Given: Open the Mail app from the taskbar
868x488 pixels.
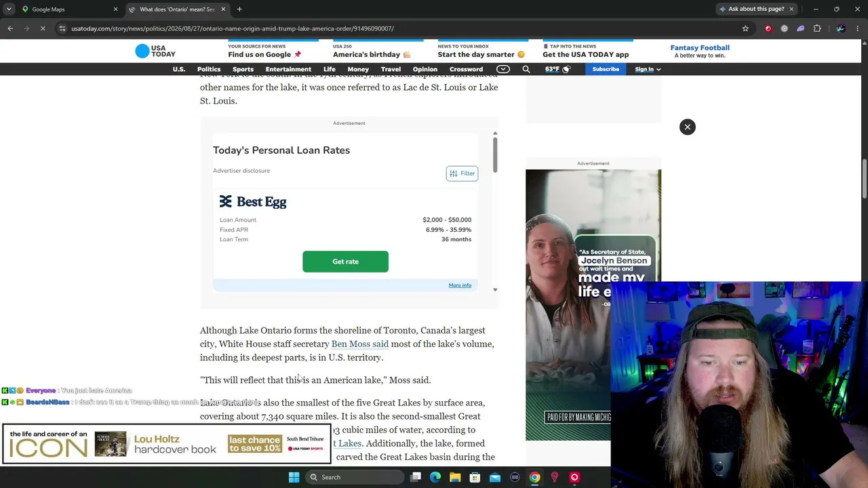Looking at the screenshot, I should tap(495, 477).
